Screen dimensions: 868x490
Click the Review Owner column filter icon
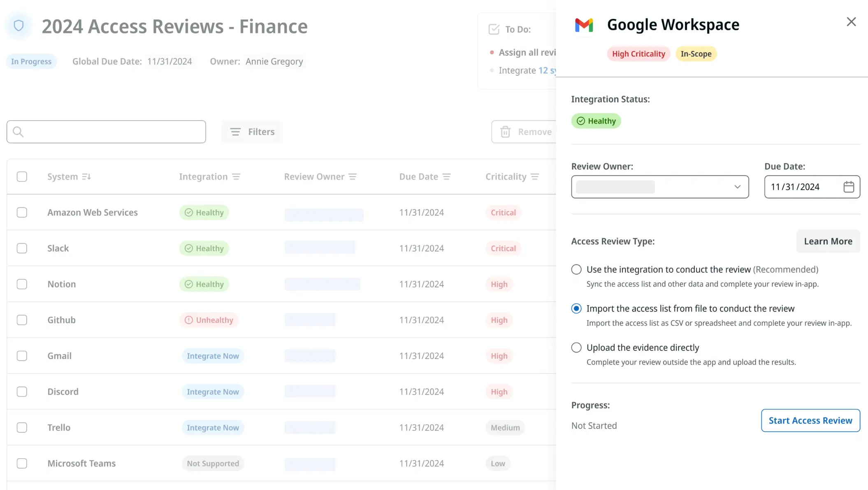(x=353, y=177)
